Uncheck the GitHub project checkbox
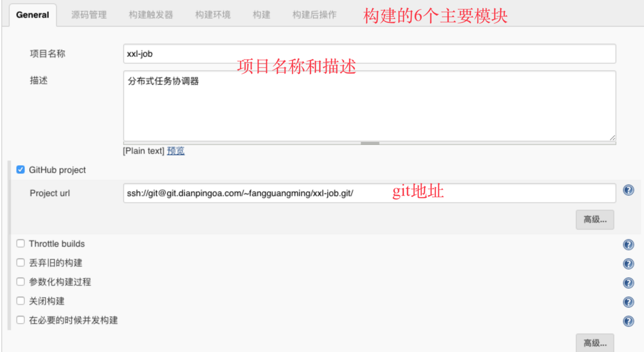The image size is (644, 352). (x=21, y=169)
